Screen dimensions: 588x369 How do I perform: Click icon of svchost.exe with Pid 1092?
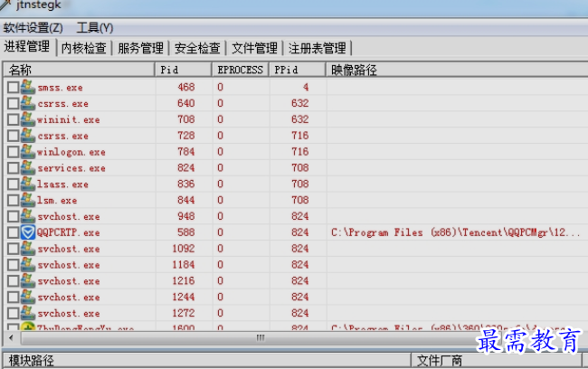click(x=28, y=248)
